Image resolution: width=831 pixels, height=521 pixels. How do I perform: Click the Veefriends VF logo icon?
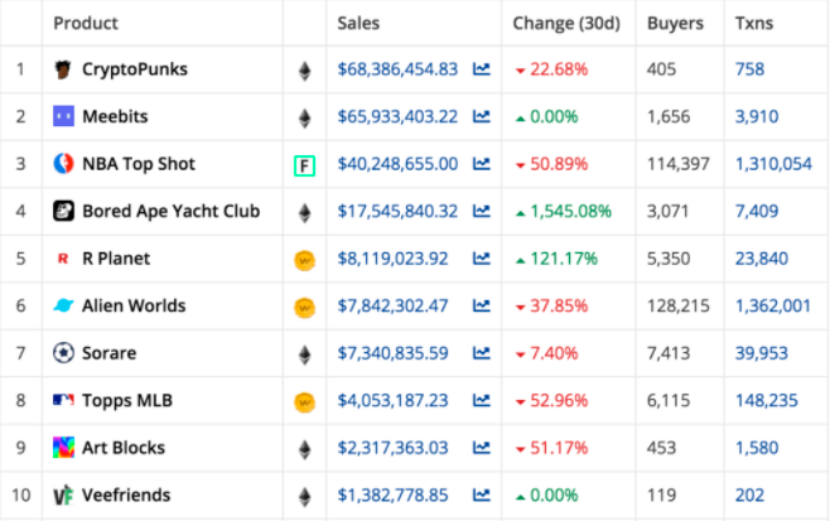click(x=63, y=496)
